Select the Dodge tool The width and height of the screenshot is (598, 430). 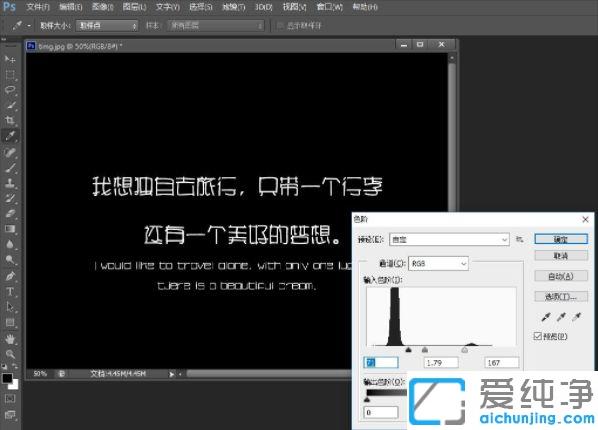tap(10, 260)
